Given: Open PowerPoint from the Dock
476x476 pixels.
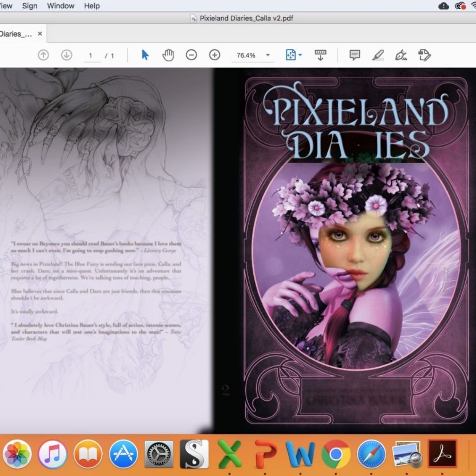Looking at the screenshot, I should [x=265, y=454].
